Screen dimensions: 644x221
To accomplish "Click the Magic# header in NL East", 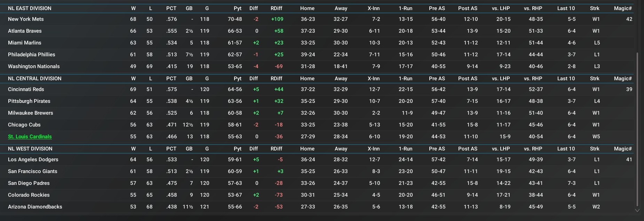I will click(622, 8).
